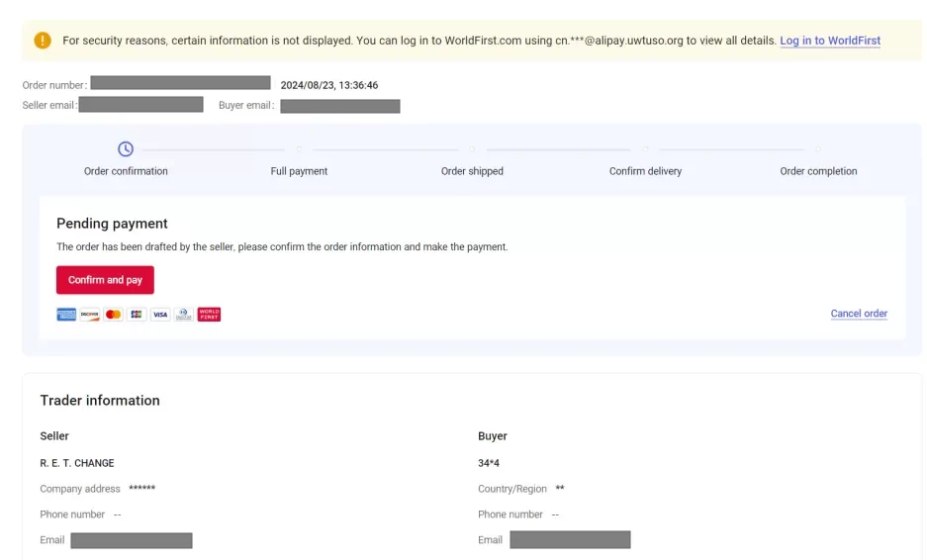The image size is (927, 560).
Task: Click the Visa card icon
Action: 160,315
